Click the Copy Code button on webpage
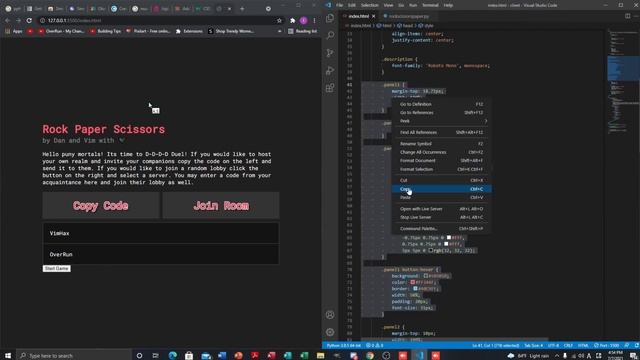This screenshot has height=360, width=640. point(101,205)
